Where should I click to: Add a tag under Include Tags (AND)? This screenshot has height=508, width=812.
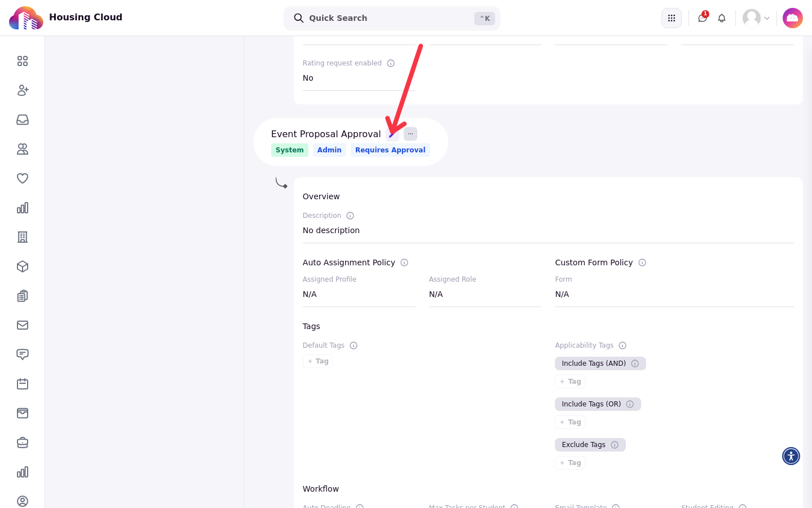570,382
